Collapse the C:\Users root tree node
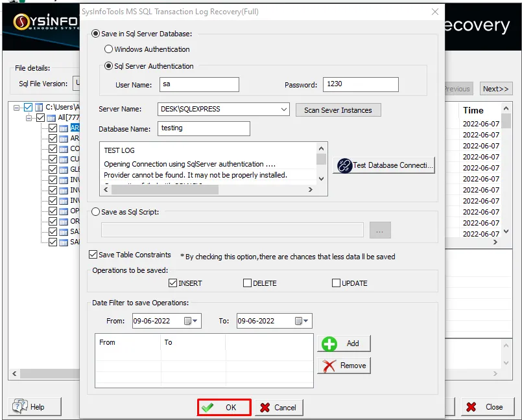This screenshot has width=522, height=420. click(18, 108)
